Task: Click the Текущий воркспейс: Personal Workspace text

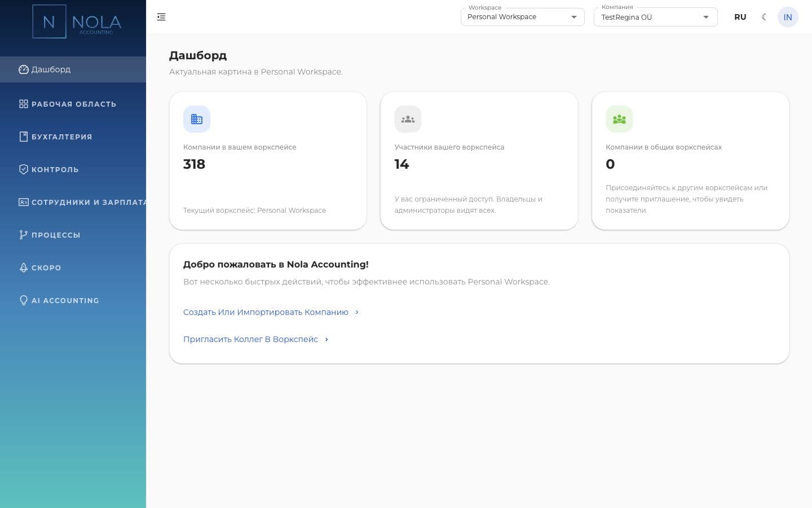Action: click(254, 211)
